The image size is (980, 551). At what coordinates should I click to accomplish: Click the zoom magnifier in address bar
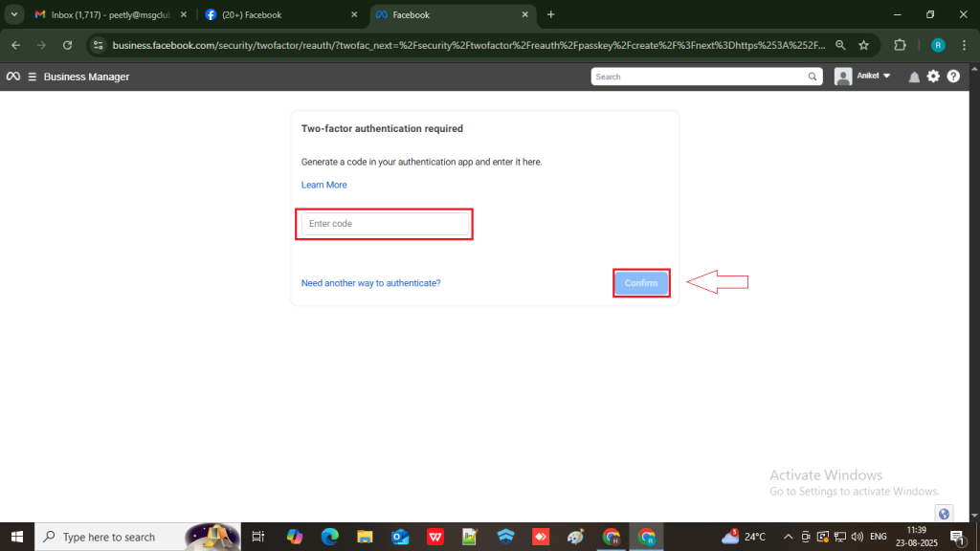(x=839, y=45)
